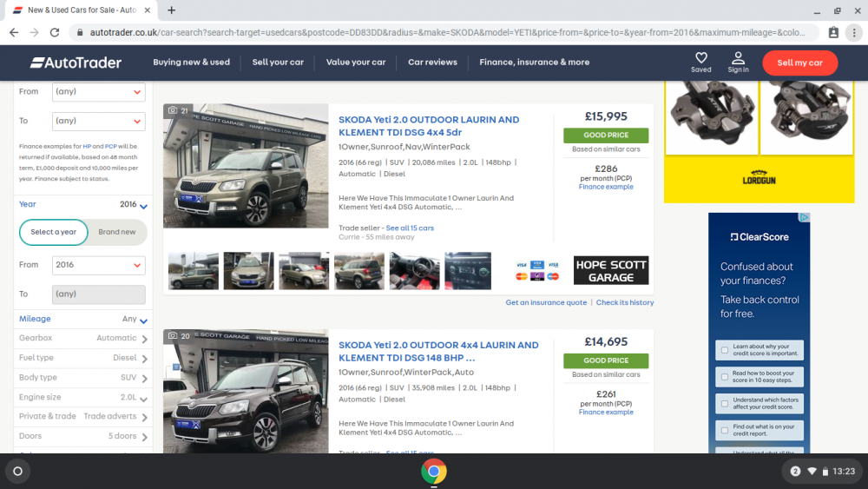Open the year From 2016 dropdown
The width and height of the screenshot is (868, 489).
[x=99, y=265]
